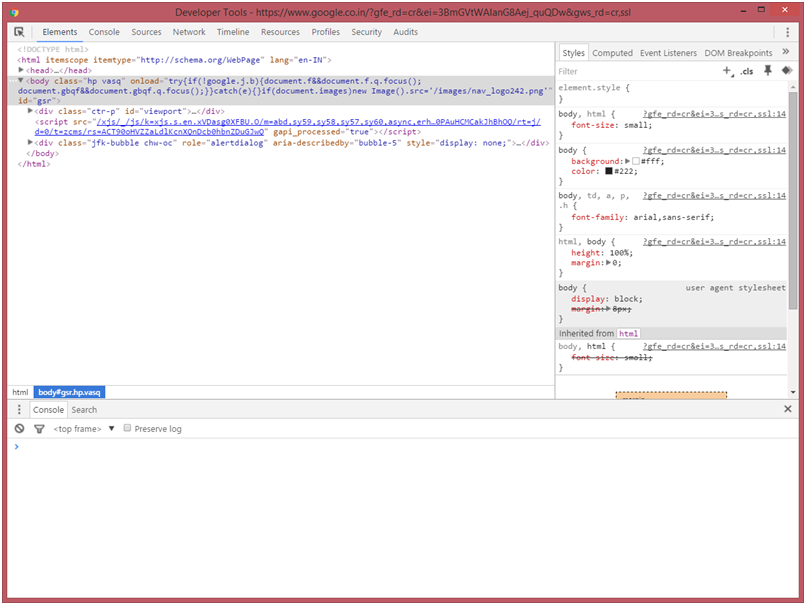This screenshot has width=806, height=605.
Task: Switch to the Console panel tab
Action: [104, 32]
